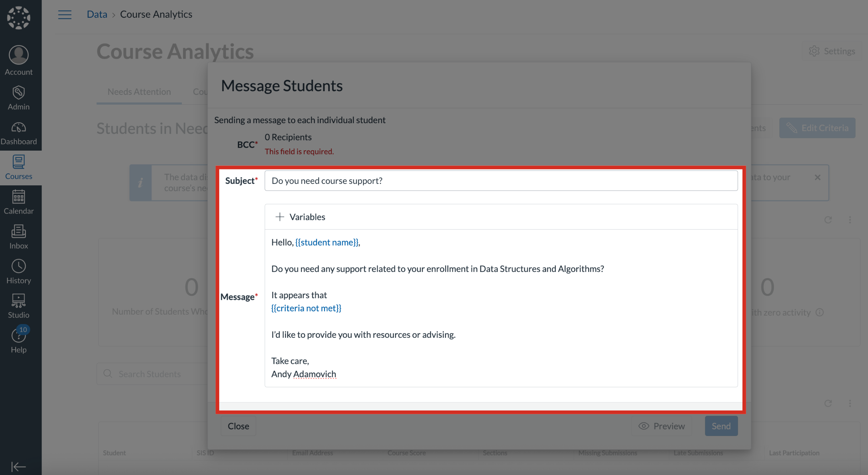Expand the Variables section

(x=299, y=217)
